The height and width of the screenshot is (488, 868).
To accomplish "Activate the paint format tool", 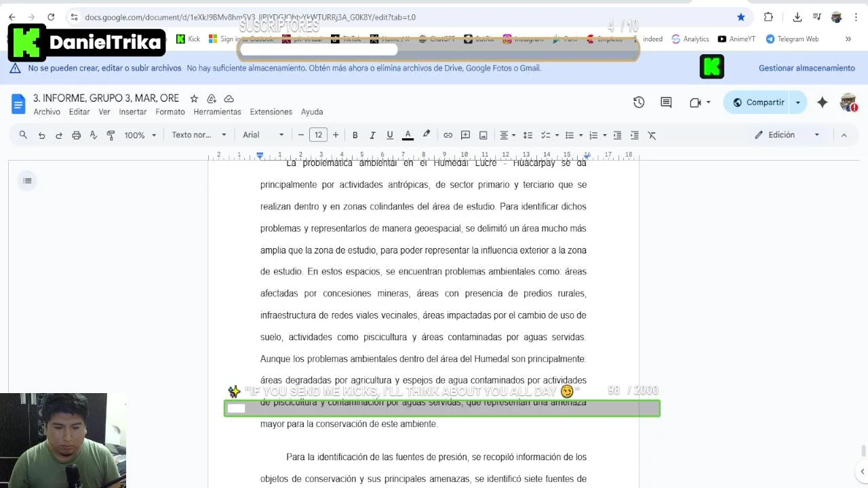I will [x=111, y=135].
